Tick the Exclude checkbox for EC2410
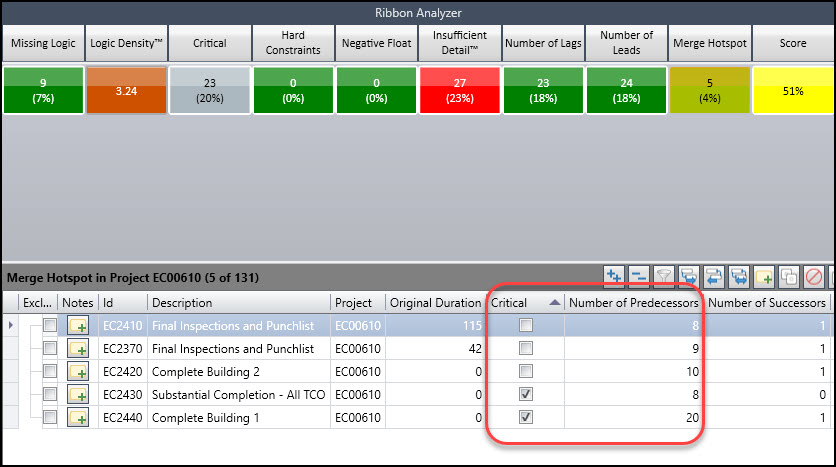Screen dimensions: 836x467 coord(50,325)
